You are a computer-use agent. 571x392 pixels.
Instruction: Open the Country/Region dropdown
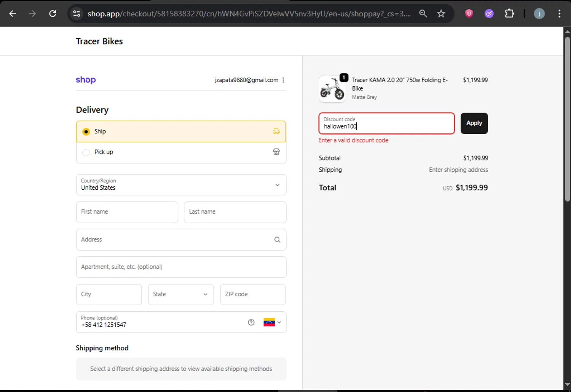tap(181, 185)
